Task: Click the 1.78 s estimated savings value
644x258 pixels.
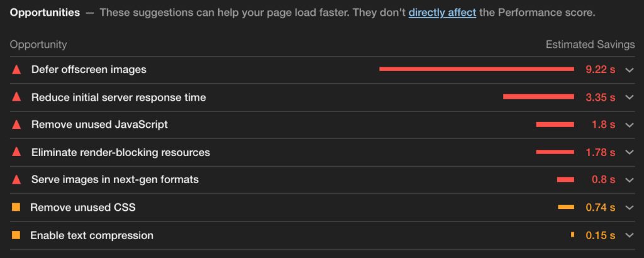Action: coord(601,152)
